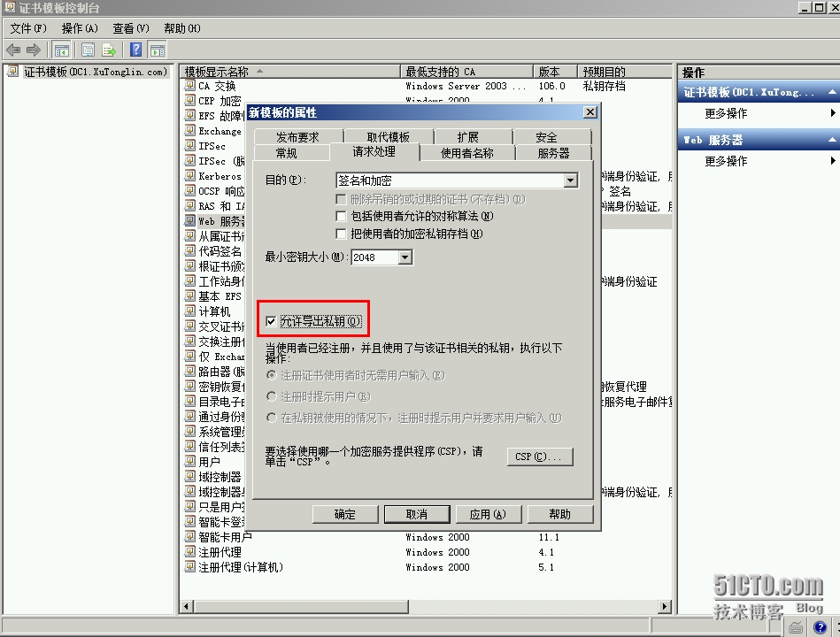Image resolution: width=840 pixels, height=637 pixels.
Task: Sort by 模板显示名称 column header
Action: 289,72
